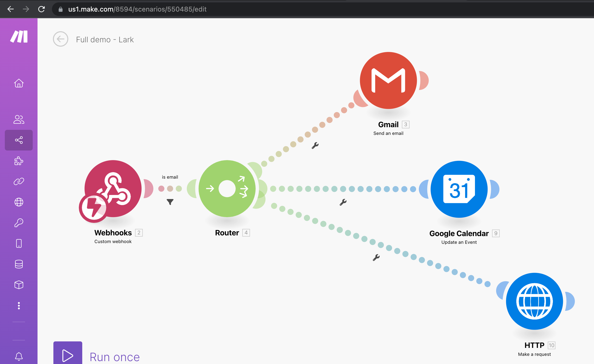Click the HTTP module's right-side add connector
Image resolution: width=594 pixels, height=364 pixels.
570,301
